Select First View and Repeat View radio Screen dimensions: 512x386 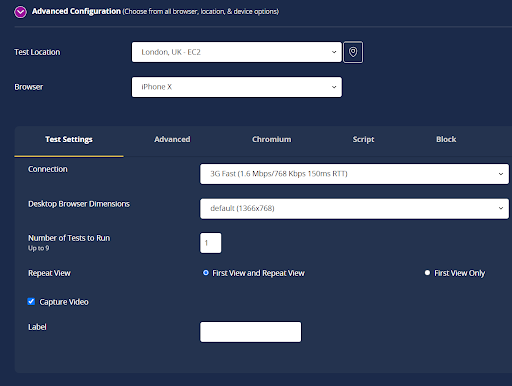(206, 273)
